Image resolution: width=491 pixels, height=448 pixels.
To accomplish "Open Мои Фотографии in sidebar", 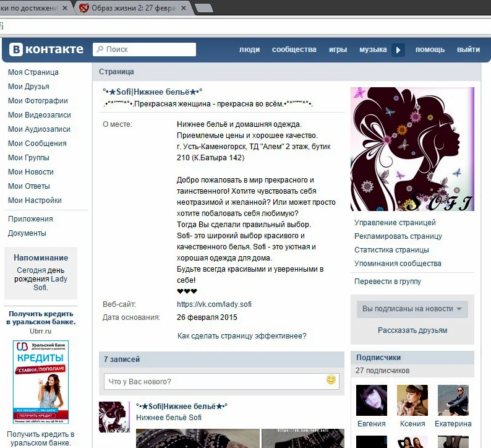I will pyautogui.click(x=38, y=101).
